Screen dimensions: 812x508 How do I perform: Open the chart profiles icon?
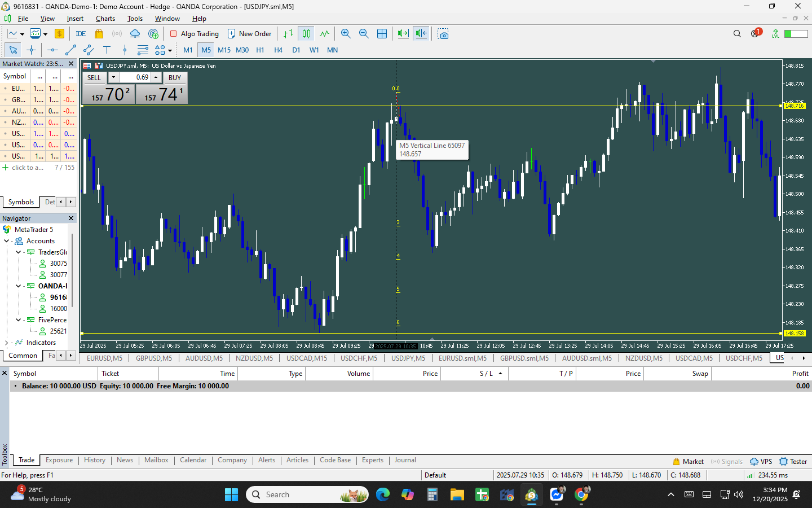(x=35, y=34)
